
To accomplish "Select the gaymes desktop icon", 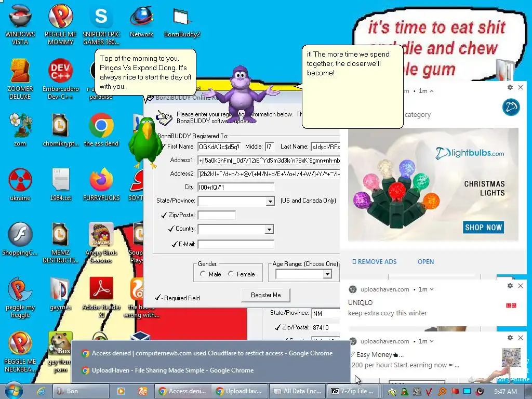I will tap(60, 294).
